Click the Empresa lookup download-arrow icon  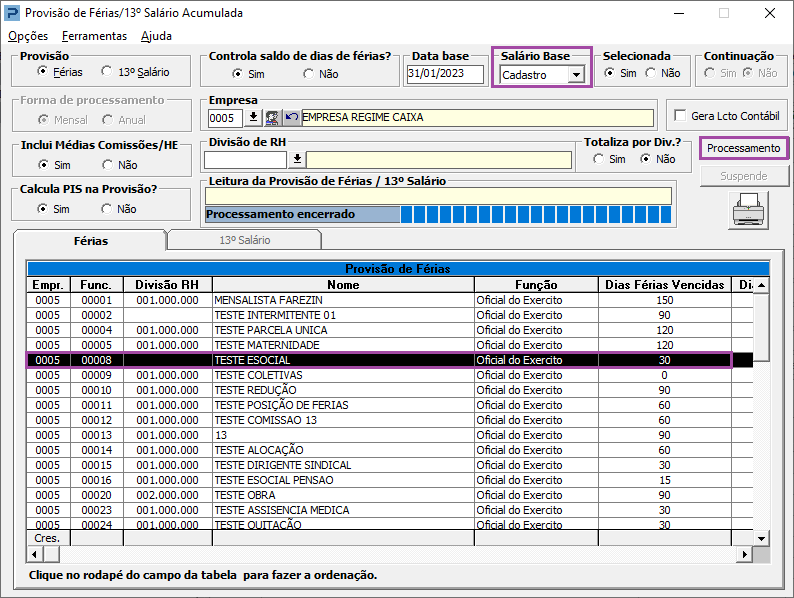tap(253, 118)
